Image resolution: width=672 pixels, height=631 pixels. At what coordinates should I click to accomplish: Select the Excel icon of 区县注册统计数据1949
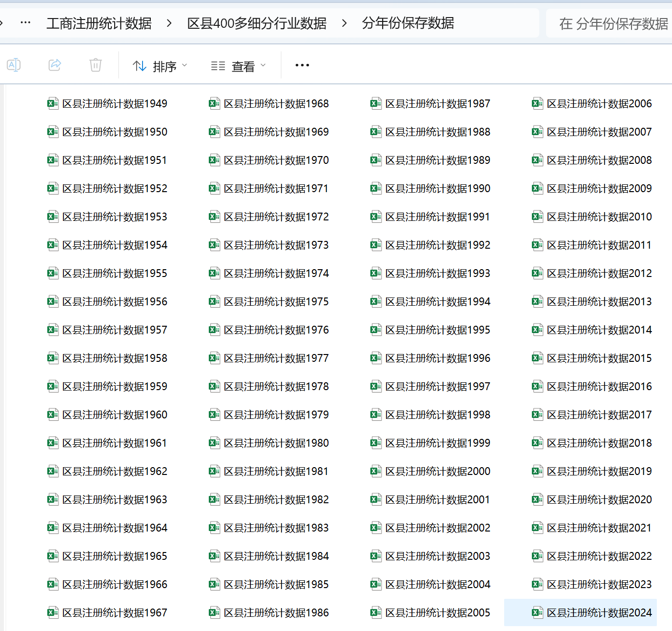click(53, 103)
